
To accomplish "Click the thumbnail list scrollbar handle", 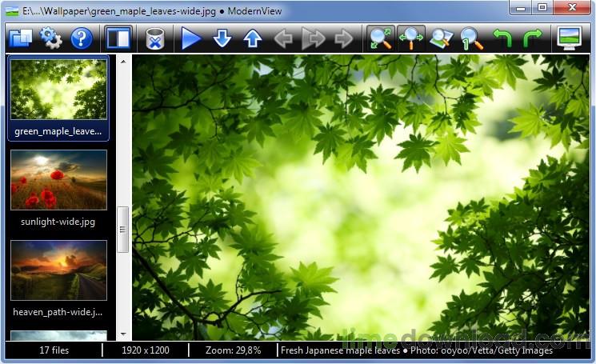I will click(123, 230).
